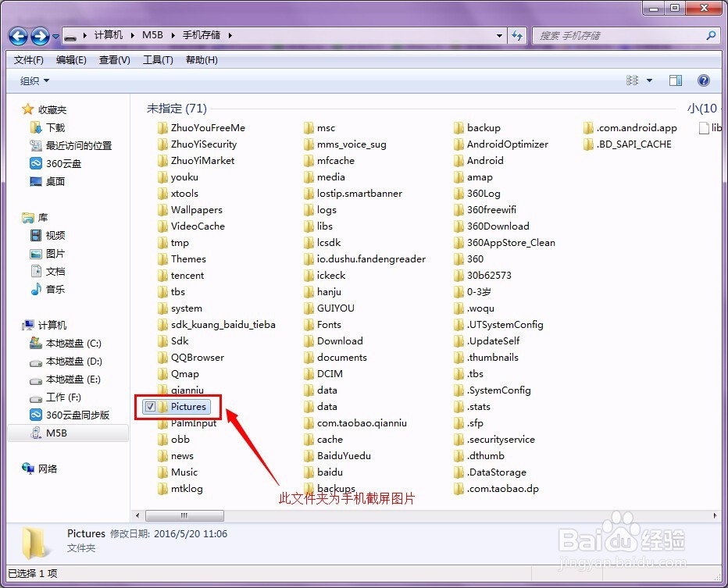
Task: Select the .com.android.app folder
Action: 630,127
